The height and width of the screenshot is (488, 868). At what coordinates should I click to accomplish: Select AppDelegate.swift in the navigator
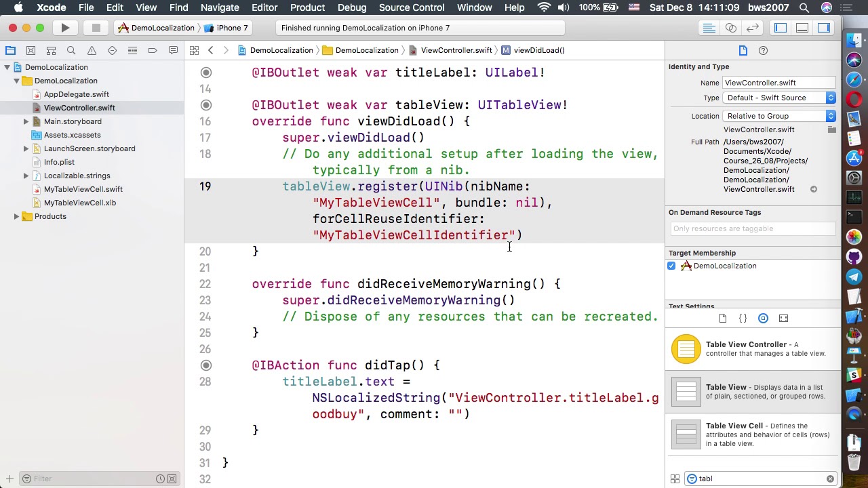[x=76, y=94]
